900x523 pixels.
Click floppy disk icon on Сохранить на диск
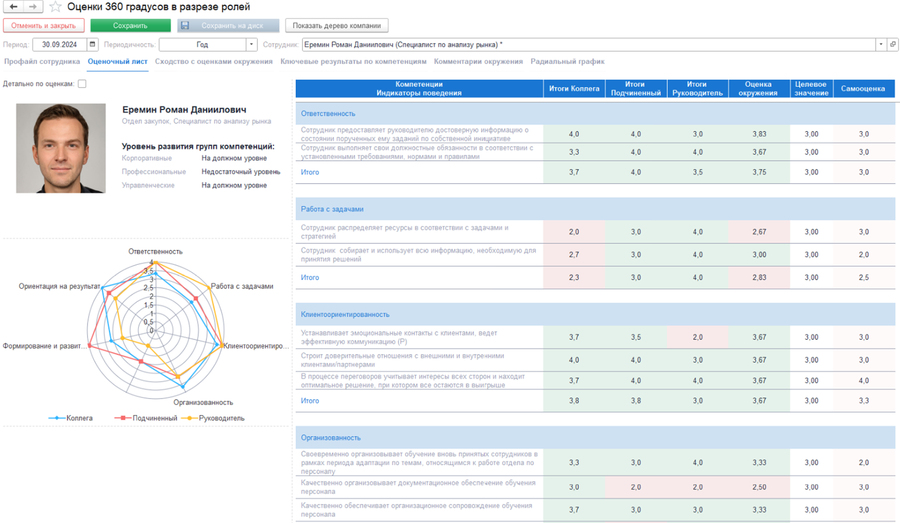tap(185, 26)
